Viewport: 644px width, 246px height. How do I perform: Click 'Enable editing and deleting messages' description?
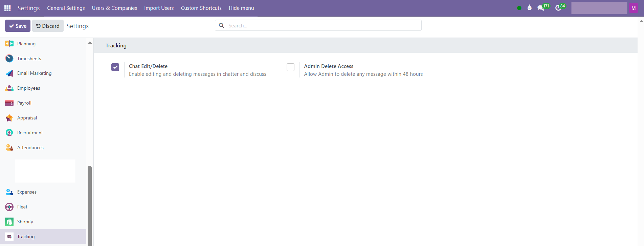[198, 74]
